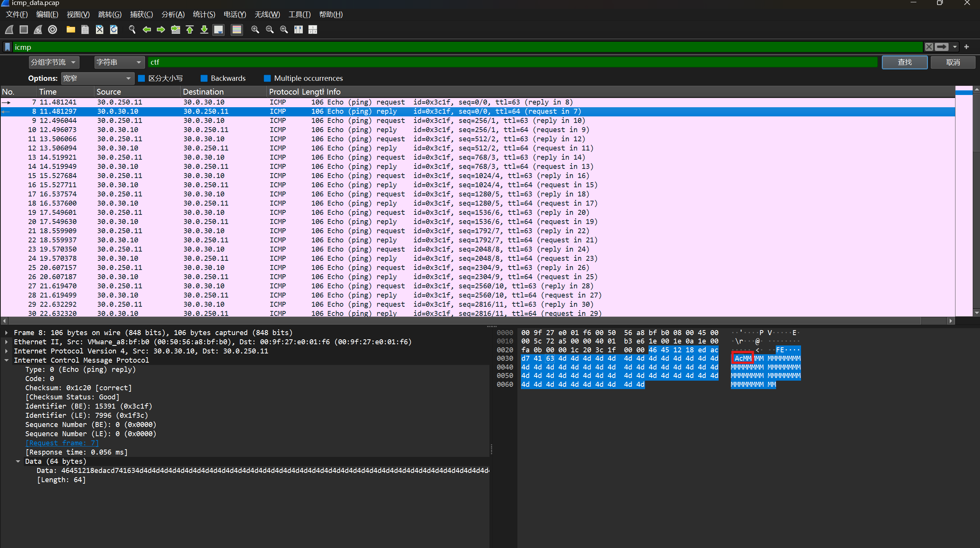
Task: Toggle the 区分大小写 checkbox
Action: coord(141,78)
